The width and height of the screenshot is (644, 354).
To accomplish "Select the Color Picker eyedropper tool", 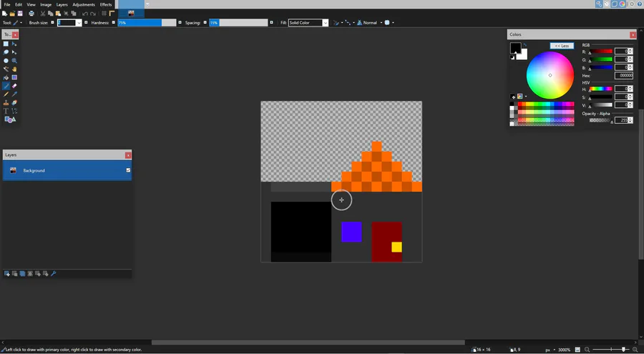I will [14, 94].
